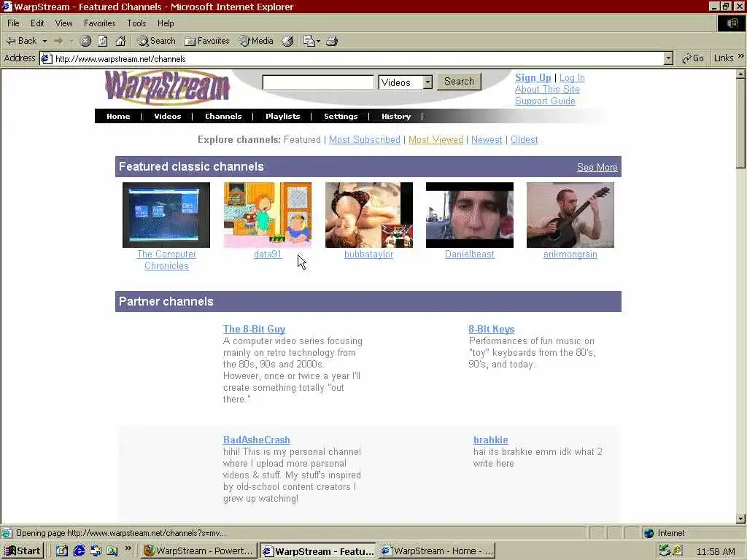The height and width of the screenshot is (560, 747).
Task: Go to the Videos tab in site navigation
Action: point(167,116)
